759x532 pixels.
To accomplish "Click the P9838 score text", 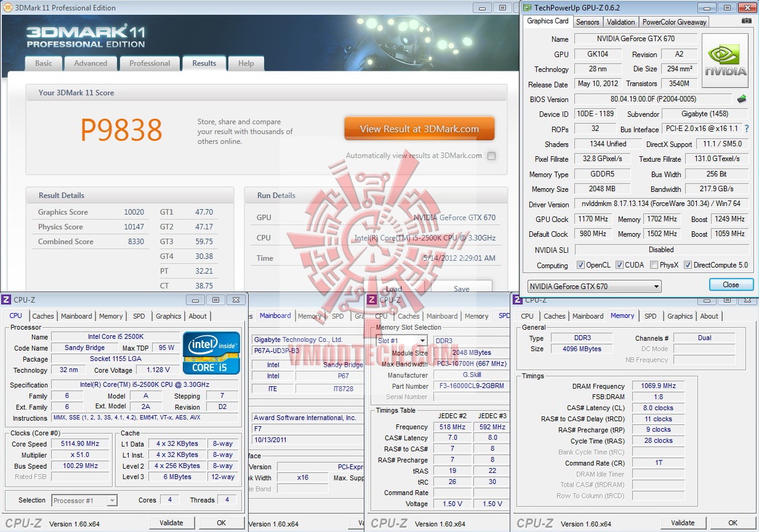I will tap(121, 130).
